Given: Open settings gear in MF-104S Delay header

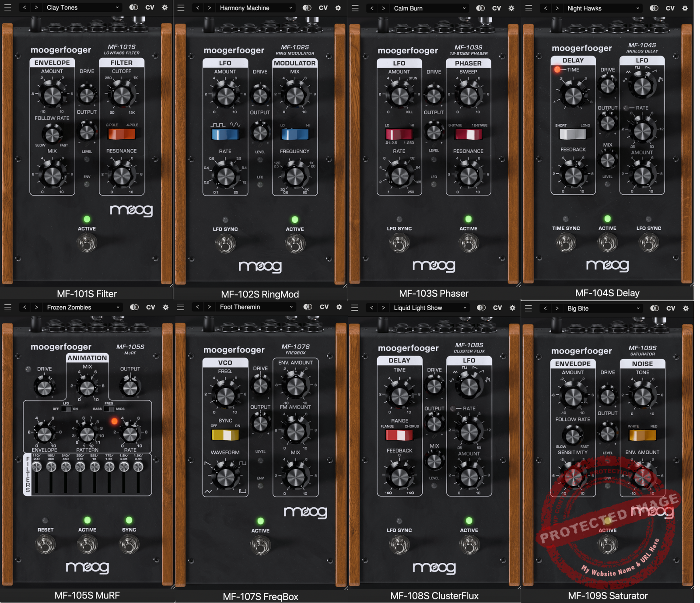Looking at the screenshot, I should point(685,8).
